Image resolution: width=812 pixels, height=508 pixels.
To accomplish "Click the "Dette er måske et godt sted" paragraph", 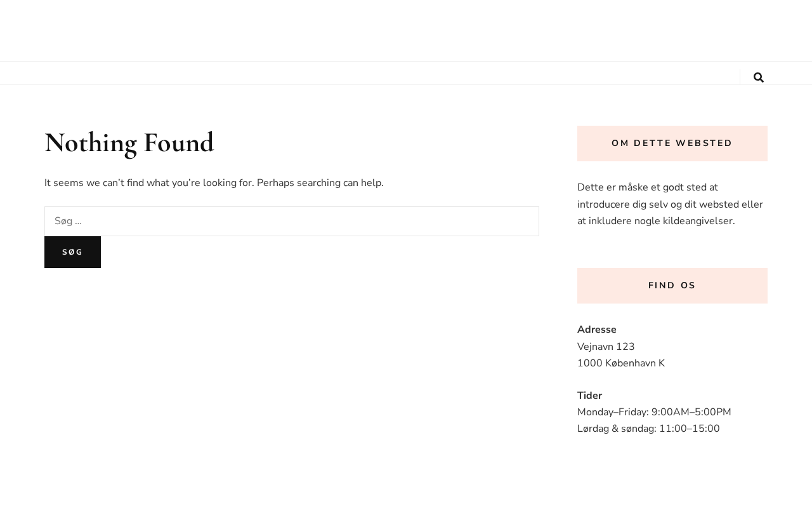I will [x=670, y=204].
